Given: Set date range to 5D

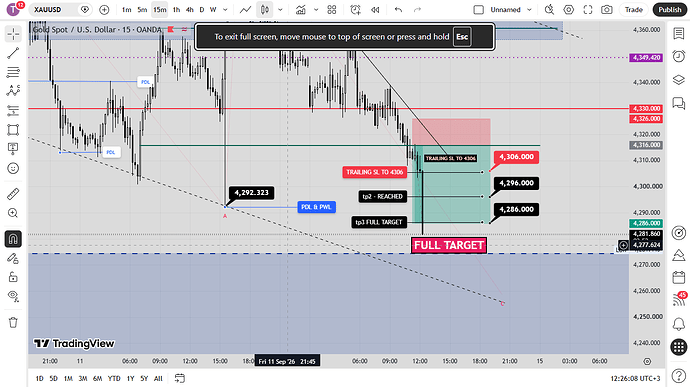Looking at the screenshot, I should [x=53, y=378].
